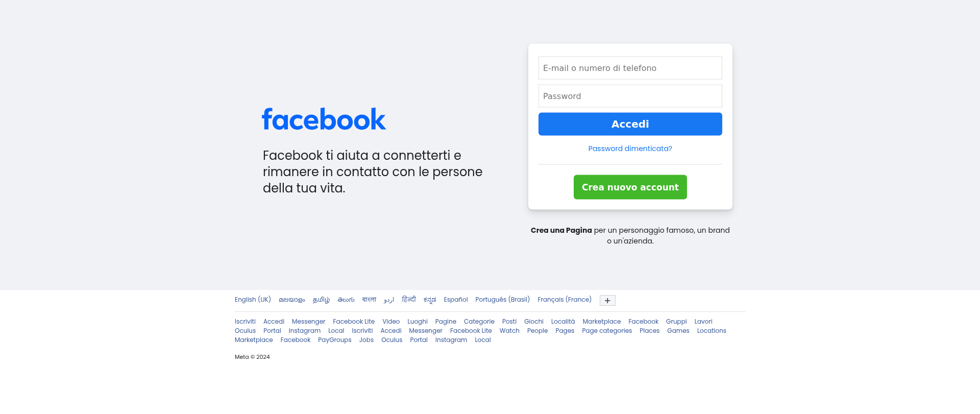980x414 pixels.
Task: Select Português (Brasil) language
Action: [x=502, y=300]
